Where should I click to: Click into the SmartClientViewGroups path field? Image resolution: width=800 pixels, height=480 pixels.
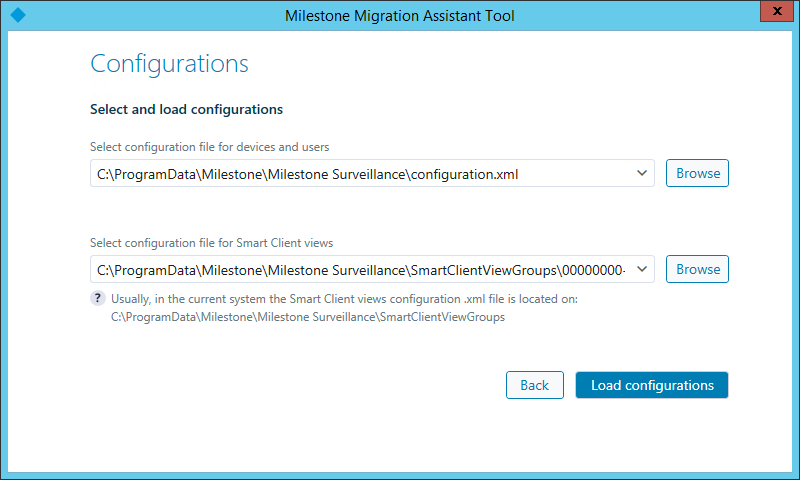tap(360, 269)
